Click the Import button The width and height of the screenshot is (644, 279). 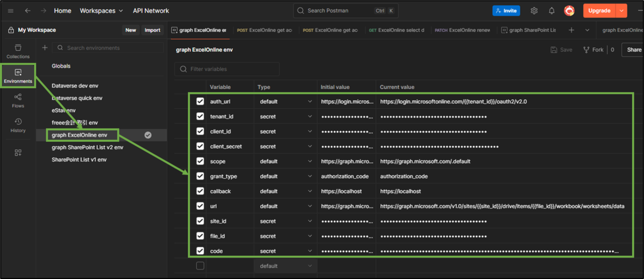click(152, 30)
